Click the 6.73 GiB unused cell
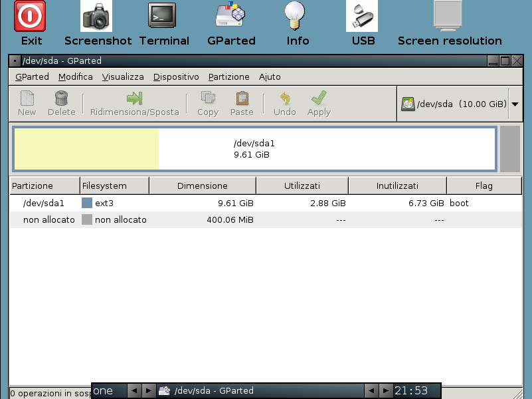532x399 pixels. coord(426,203)
